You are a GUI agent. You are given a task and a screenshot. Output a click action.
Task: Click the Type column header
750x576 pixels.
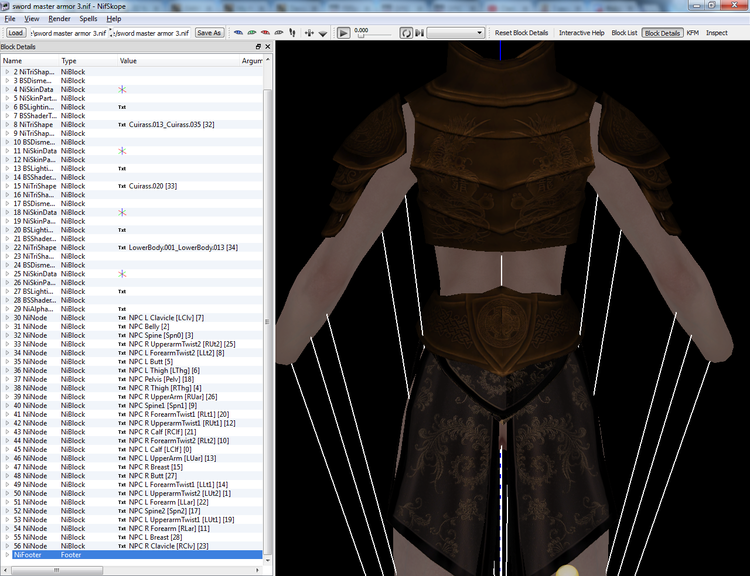88,61
